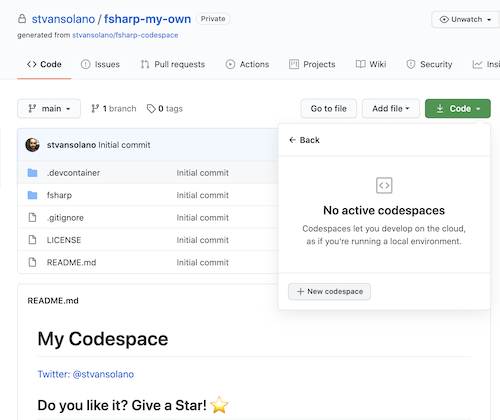Screen dimensions: 500x420
Task: Open the README.md file in file list
Action: point(71,262)
